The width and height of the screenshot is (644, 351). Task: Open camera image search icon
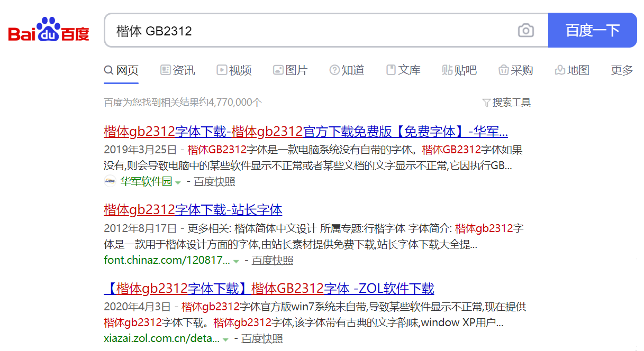click(525, 30)
